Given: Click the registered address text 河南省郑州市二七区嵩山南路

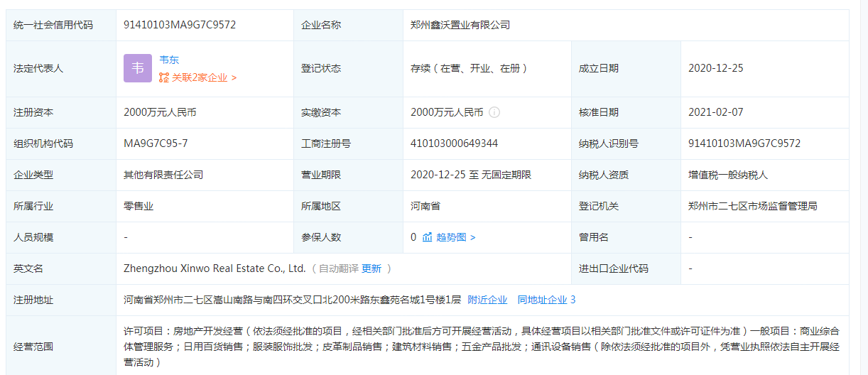Looking at the screenshot, I should 293,300.
